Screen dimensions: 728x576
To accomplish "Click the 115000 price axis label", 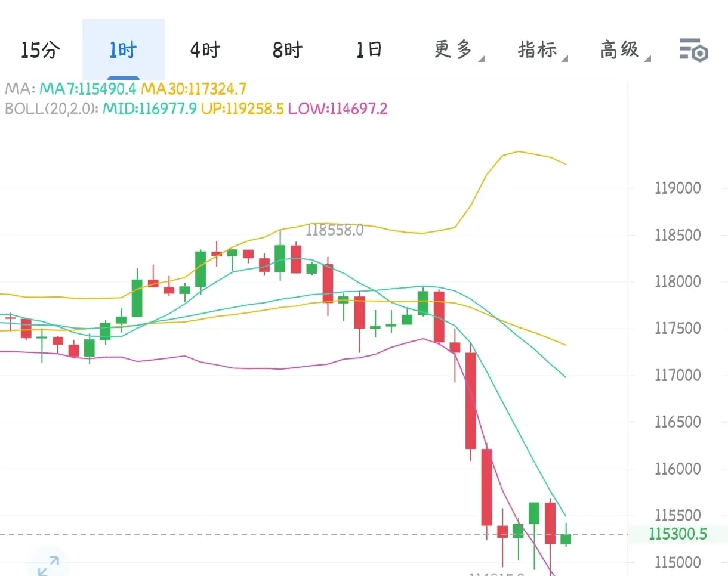I will pyautogui.click(x=677, y=562).
